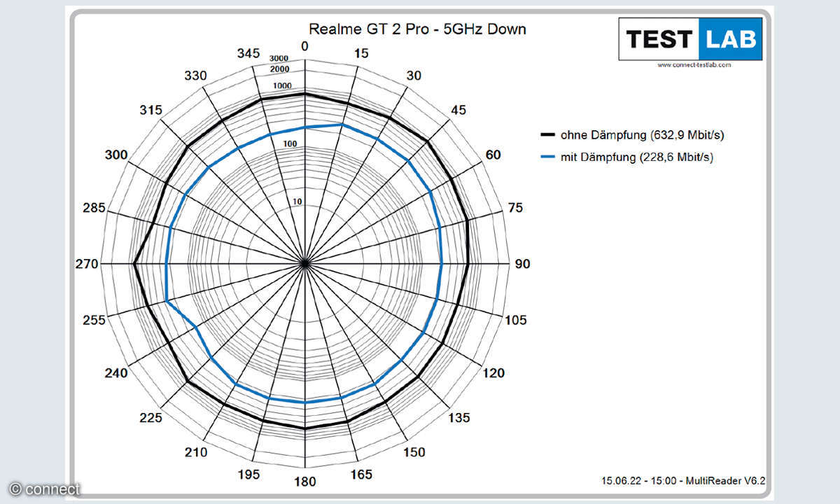This screenshot has height=504, width=840.
Task: Click the 240 degree angle label
Action: pos(115,373)
